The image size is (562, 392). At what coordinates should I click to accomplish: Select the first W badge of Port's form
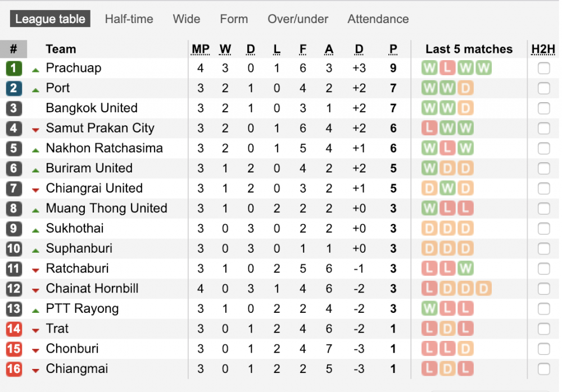tap(429, 88)
